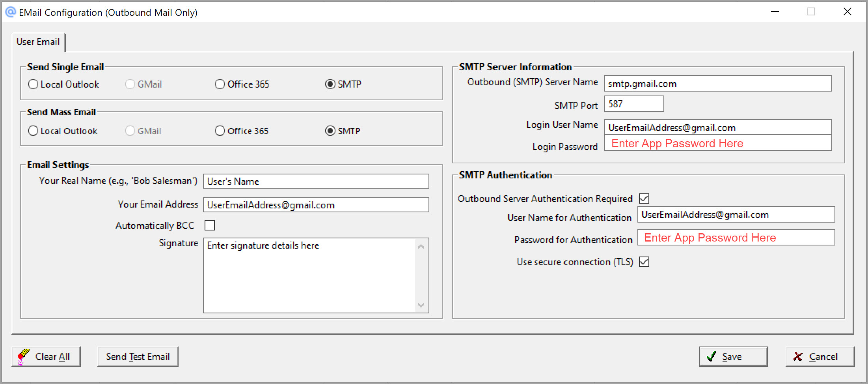Screen dimensions: 868x384
Task: Click the red X icon on Cancel button
Action: [797, 356]
